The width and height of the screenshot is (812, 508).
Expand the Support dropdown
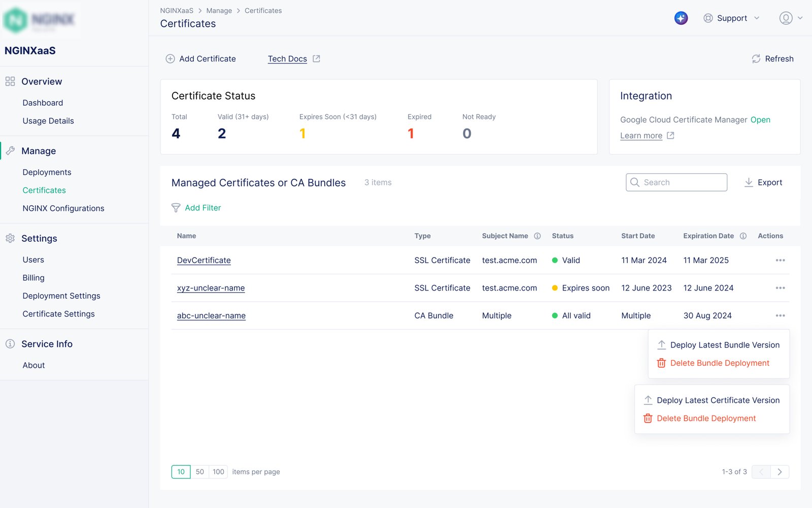(x=732, y=18)
